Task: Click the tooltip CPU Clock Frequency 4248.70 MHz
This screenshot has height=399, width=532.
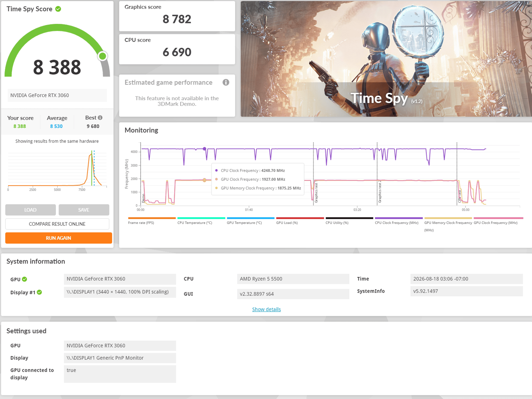Action: click(252, 171)
